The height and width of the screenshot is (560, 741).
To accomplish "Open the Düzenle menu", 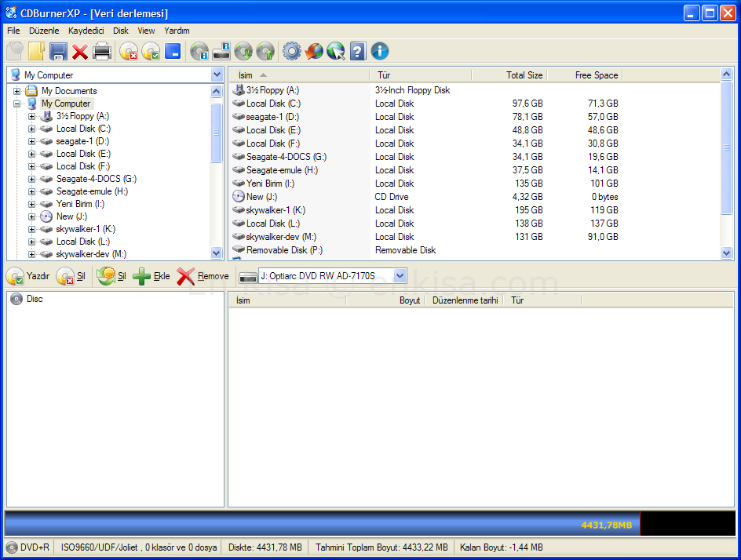I will pyautogui.click(x=44, y=31).
